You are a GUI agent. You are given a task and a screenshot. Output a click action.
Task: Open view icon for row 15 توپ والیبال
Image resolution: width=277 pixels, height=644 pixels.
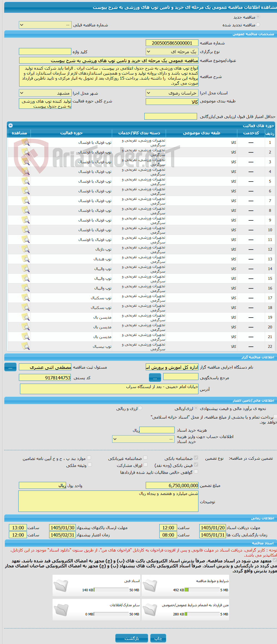click(26, 278)
